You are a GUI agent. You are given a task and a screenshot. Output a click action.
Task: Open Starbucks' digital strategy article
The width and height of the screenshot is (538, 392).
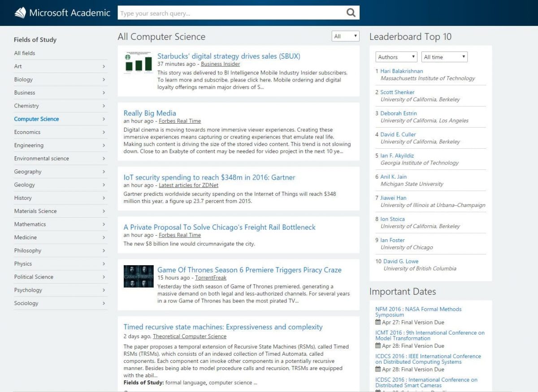(x=229, y=56)
